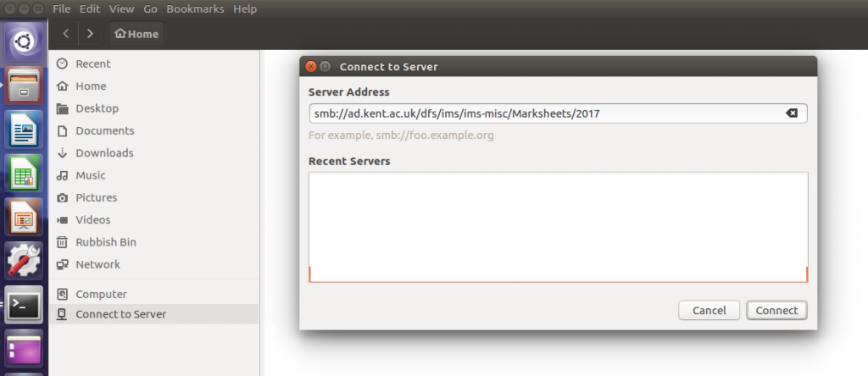Screen dimensions: 868x376
Task: Click the back navigation arrow
Action: (66, 34)
